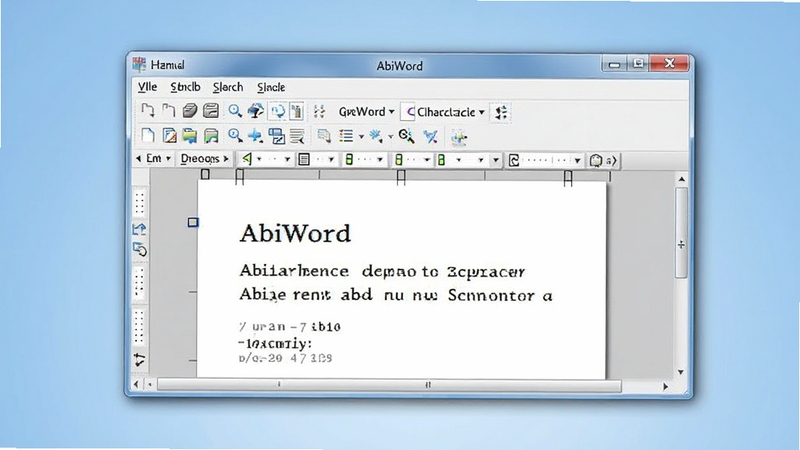Click the document with pencil edit icon

coord(169,136)
